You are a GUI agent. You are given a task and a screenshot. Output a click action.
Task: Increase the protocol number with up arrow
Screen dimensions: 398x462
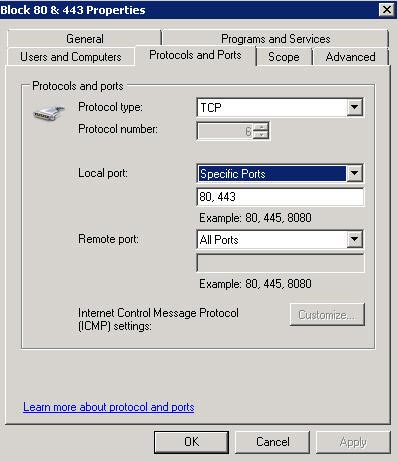[261, 127]
